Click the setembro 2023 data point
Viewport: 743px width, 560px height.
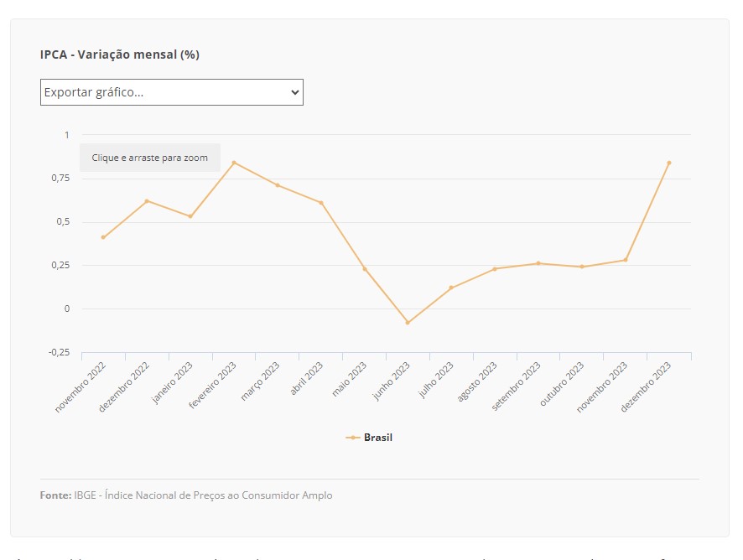[x=538, y=263]
